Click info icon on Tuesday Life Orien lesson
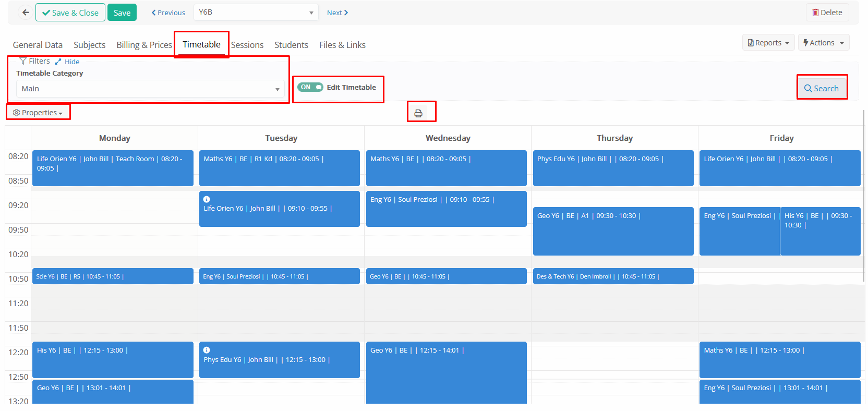868x411 pixels. tap(207, 199)
